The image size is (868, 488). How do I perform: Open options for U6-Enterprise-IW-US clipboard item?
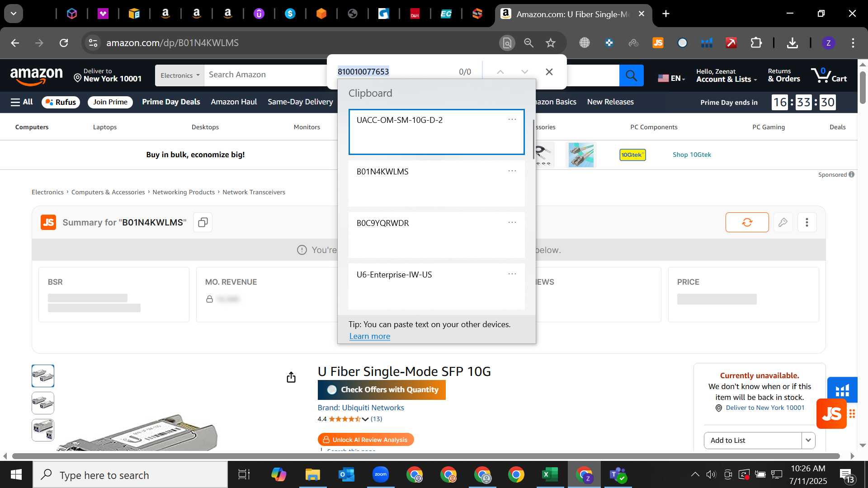click(x=512, y=274)
